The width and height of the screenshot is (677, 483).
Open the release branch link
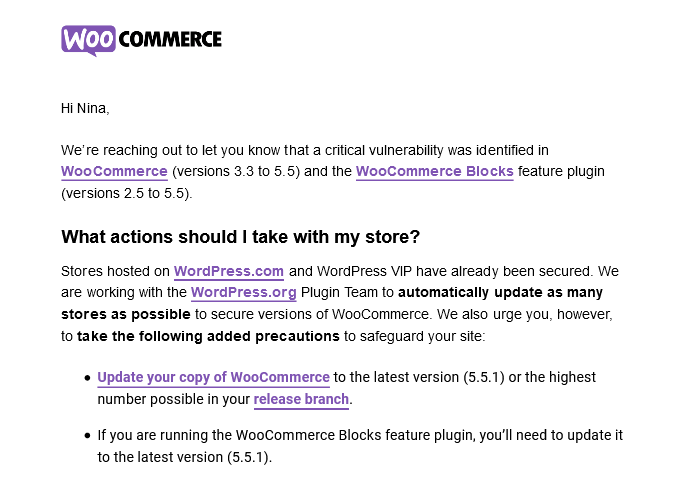pos(301,399)
